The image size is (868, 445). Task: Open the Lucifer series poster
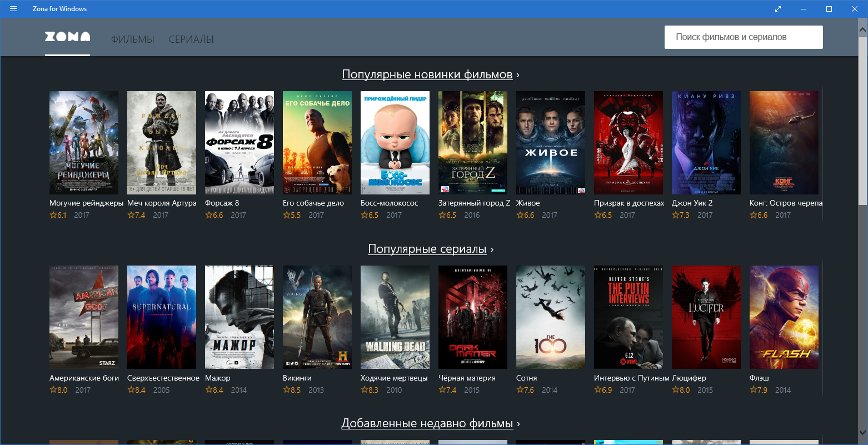coord(706,317)
